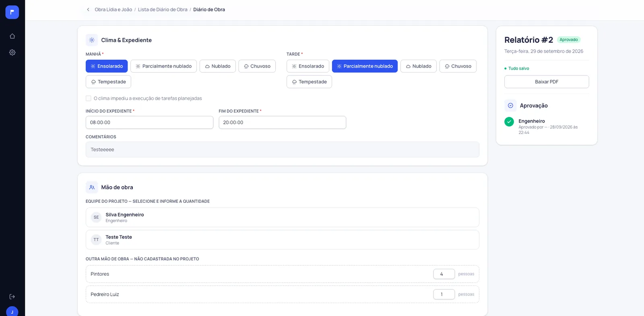Screen dimensions: 644x316
Task: Open Obra Lídia e João breadcrumb
Action: click(x=114, y=10)
